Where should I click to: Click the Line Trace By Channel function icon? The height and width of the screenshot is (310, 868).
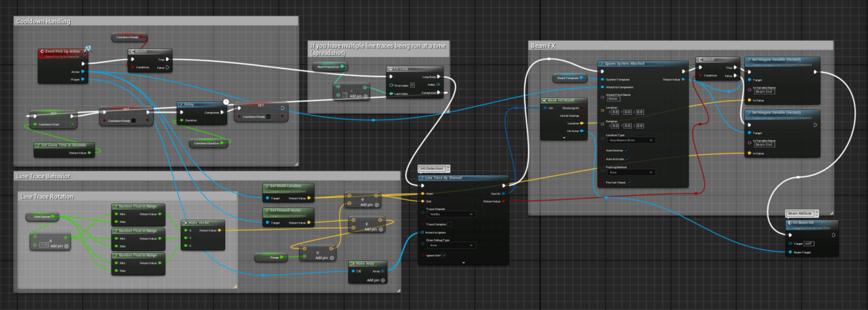[x=422, y=178]
